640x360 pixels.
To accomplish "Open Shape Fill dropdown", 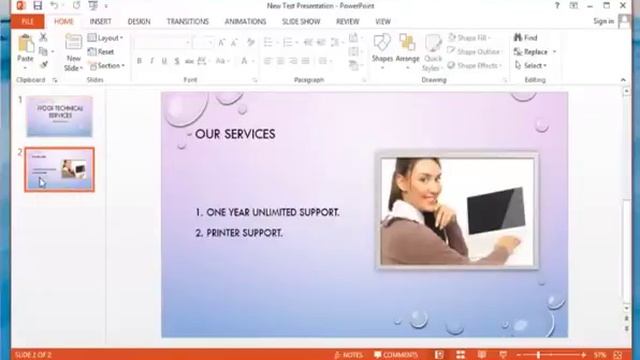I will click(469, 38).
